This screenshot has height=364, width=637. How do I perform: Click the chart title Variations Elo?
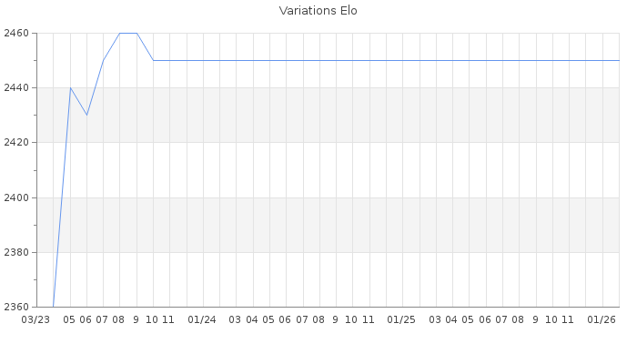tap(318, 11)
